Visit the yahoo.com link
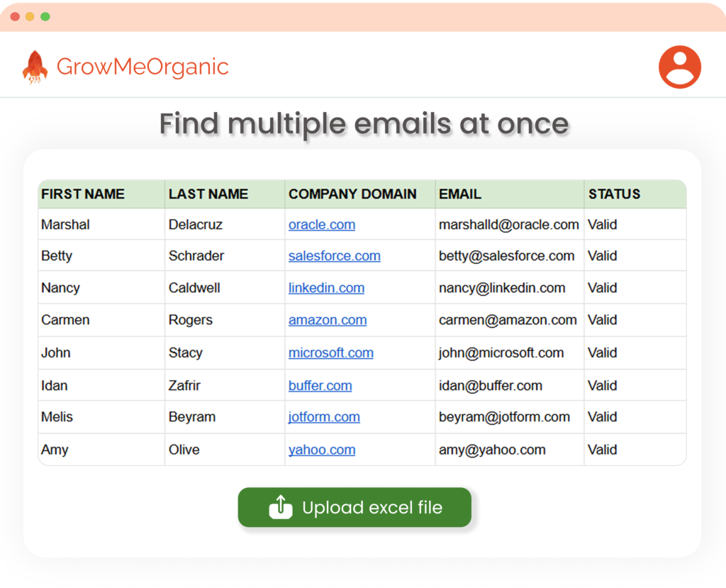 pos(322,450)
